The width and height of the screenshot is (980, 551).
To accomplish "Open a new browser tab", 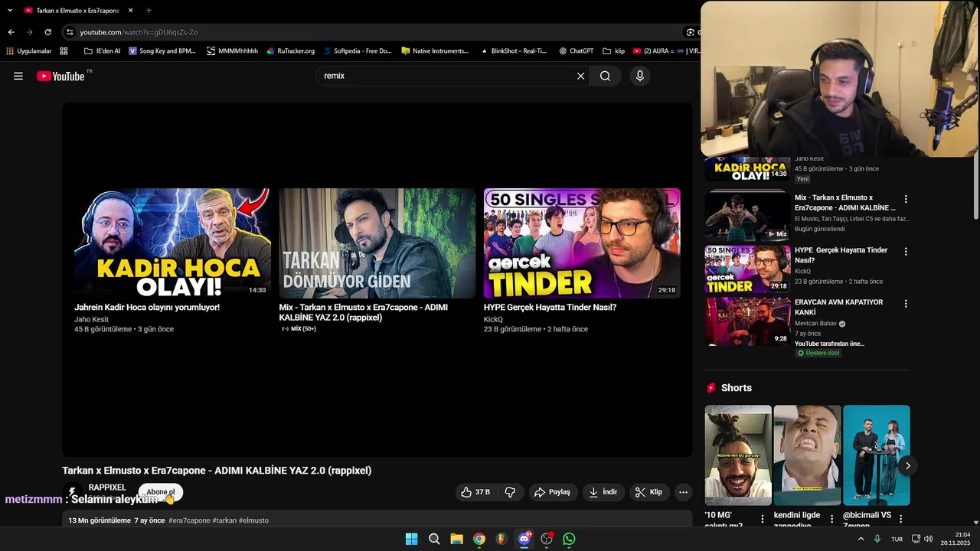I will point(149,11).
